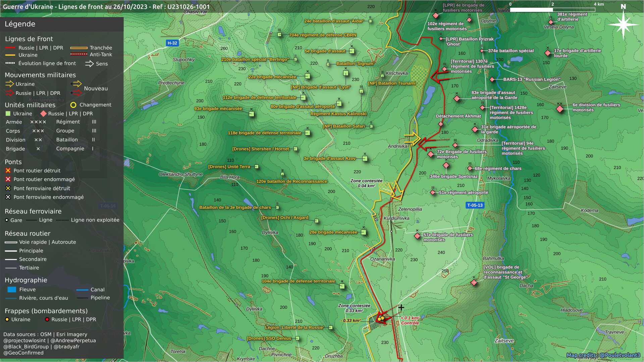The image size is (644, 362).
Task: Click the red Russie front line swatch
Action: coord(10,48)
